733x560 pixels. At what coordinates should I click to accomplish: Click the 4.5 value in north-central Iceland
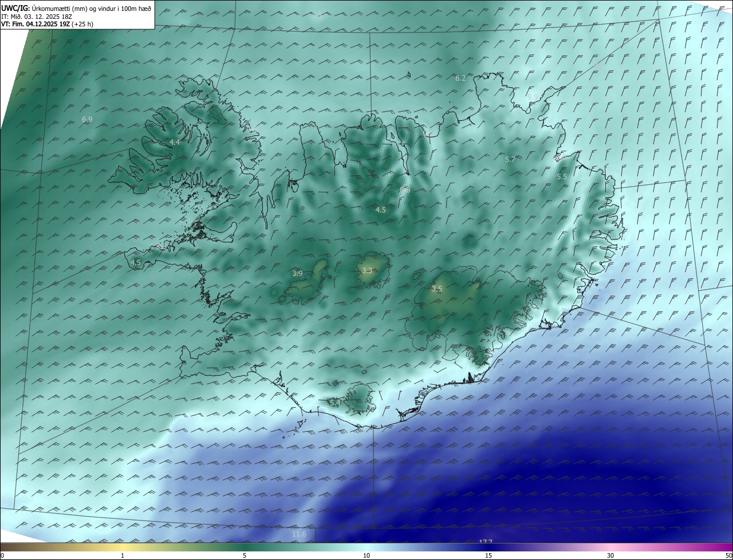pos(380,210)
